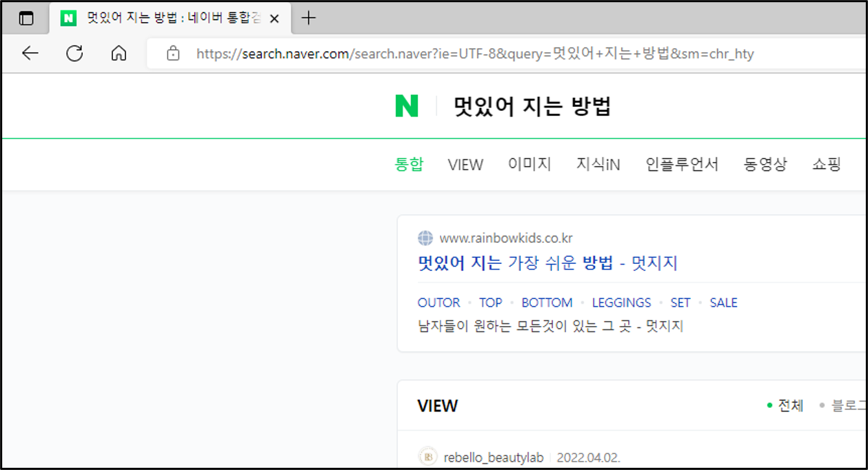This screenshot has width=868, height=470.
Task: Click the search box containing 멋있어 지는 방법
Action: pyautogui.click(x=532, y=106)
